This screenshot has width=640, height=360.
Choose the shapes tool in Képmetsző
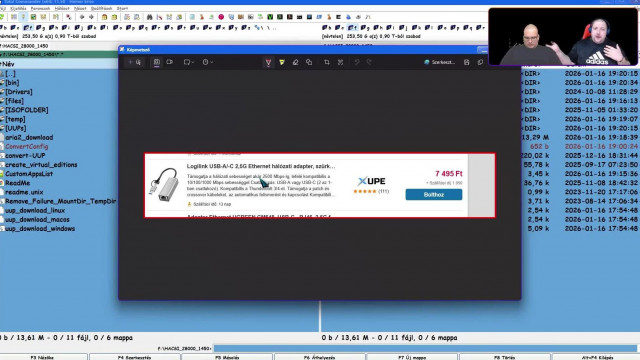click(x=309, y=62)
